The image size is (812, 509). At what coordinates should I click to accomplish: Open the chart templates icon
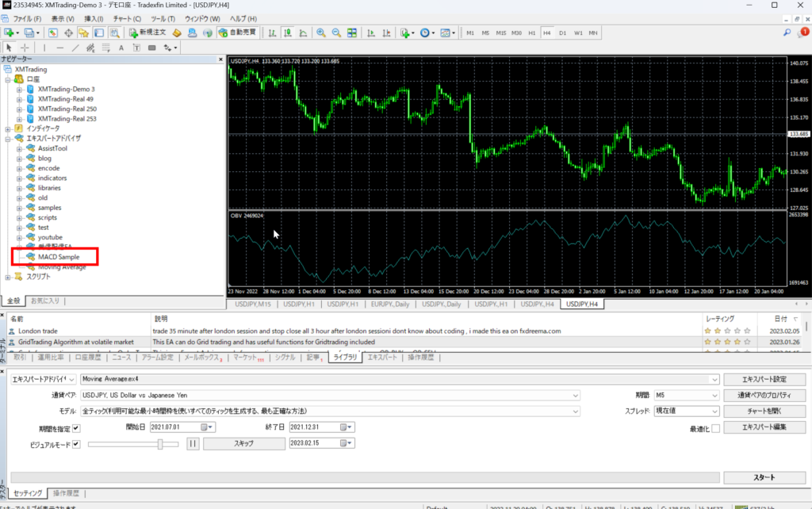click(x=446, y=33)
